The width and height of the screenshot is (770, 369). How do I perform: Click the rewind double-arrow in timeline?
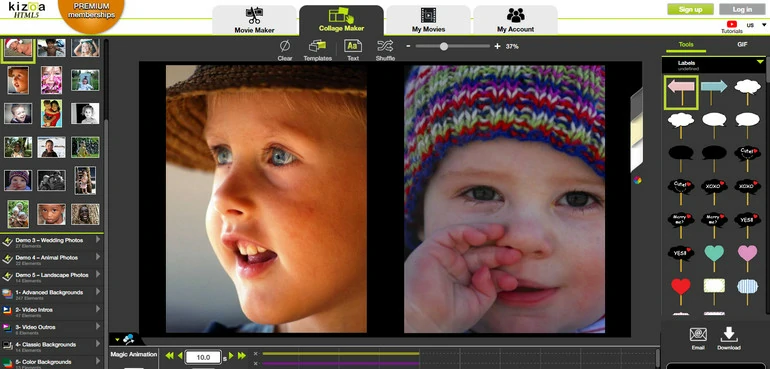coord(169,356)
